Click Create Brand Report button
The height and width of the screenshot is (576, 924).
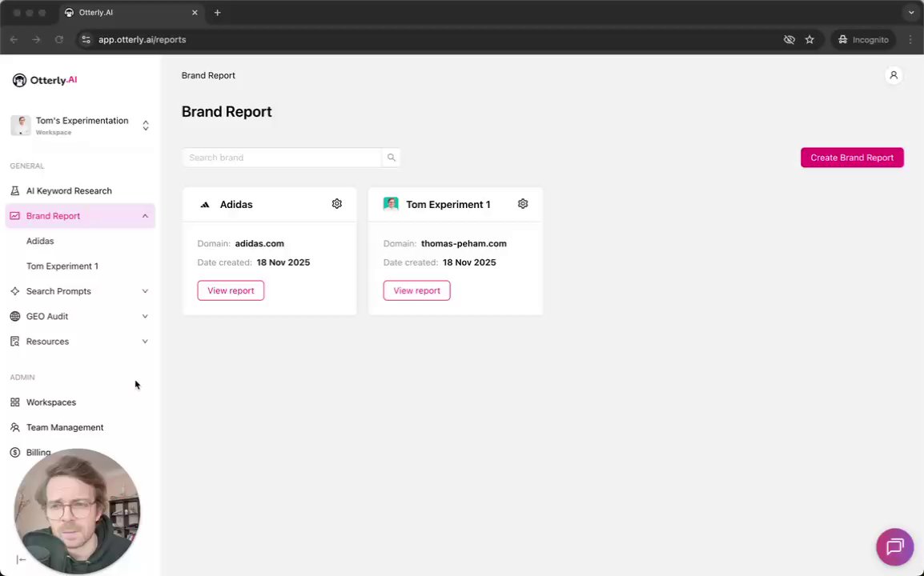point(852,158)
